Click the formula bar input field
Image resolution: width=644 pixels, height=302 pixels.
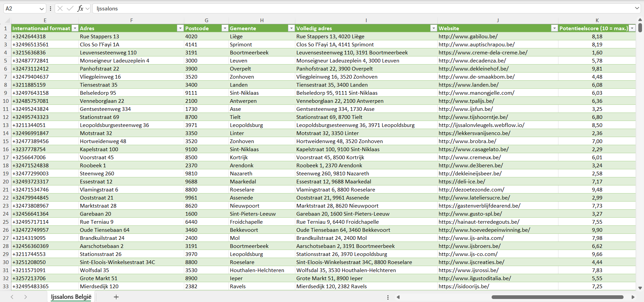(336, 8)
